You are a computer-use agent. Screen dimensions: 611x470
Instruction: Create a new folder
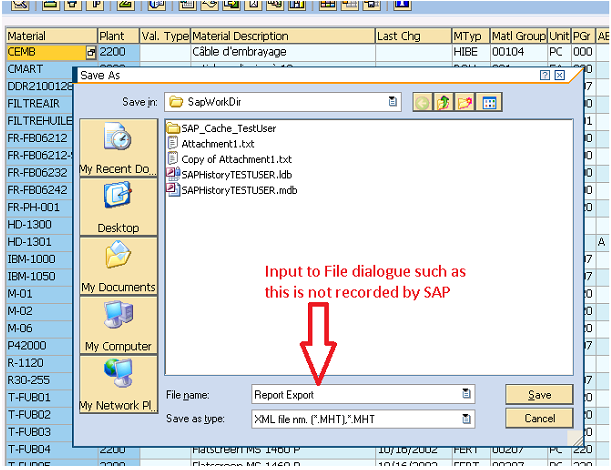pyautogui.click(x=466, y=102)
